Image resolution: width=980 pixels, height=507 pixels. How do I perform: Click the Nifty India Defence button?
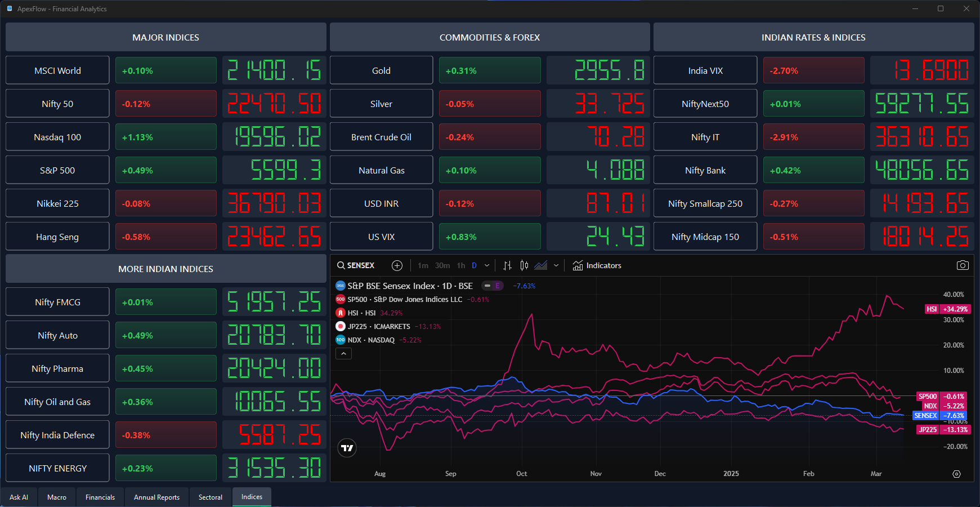tap(57, 435)
